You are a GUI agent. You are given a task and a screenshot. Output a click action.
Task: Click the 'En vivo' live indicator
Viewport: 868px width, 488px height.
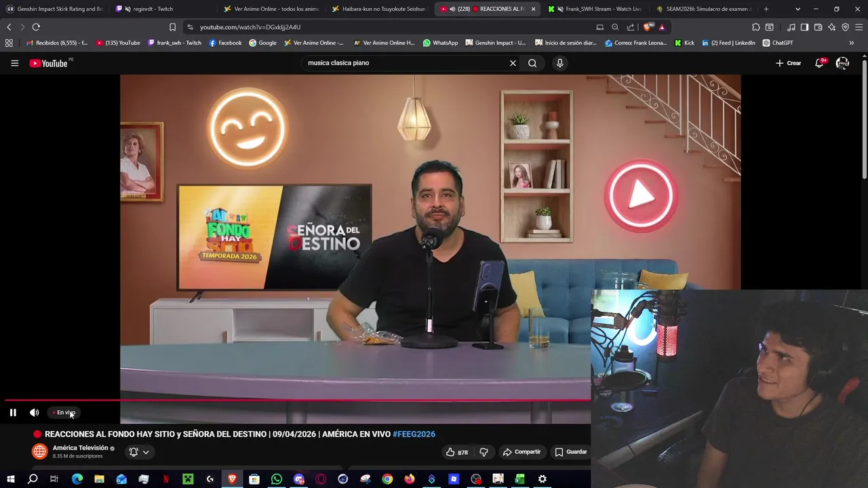65,412
